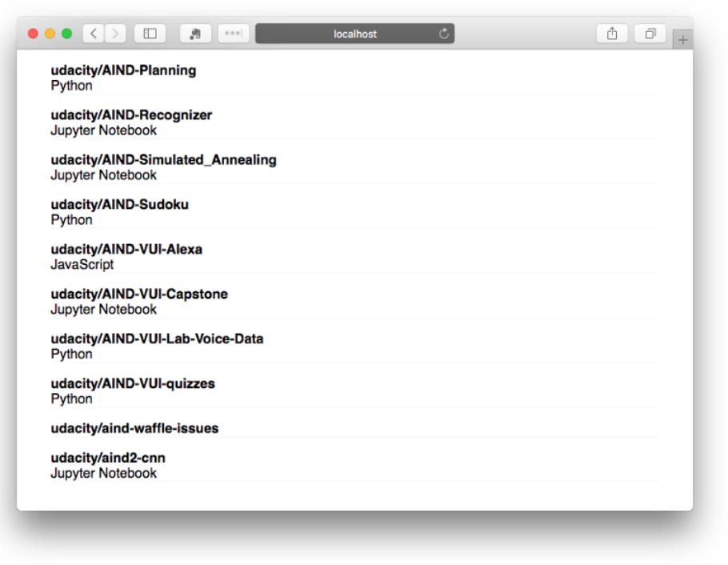Click Python label under AIND-VUI-Lab-Voice-Data
This screenshot has height=565, width=728.
(x=71, y=354)
